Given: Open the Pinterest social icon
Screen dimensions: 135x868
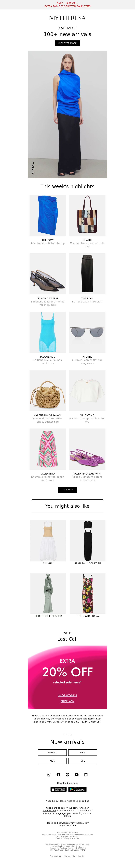Looking at the screenshot, I should point(67,775).
